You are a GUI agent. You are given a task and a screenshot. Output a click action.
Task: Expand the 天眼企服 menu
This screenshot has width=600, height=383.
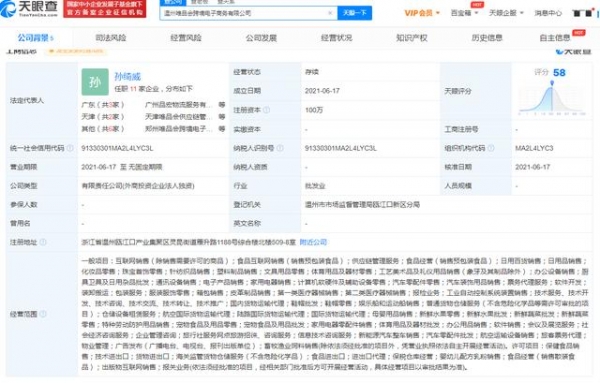506,13
